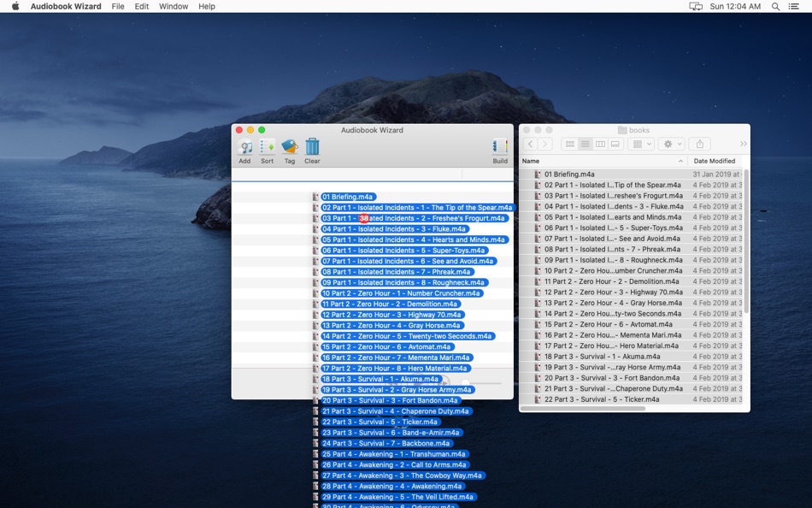Open the Audiobook Wizard application menu
This screenshot has width=812, height=508.
click(x=66, y=6)
